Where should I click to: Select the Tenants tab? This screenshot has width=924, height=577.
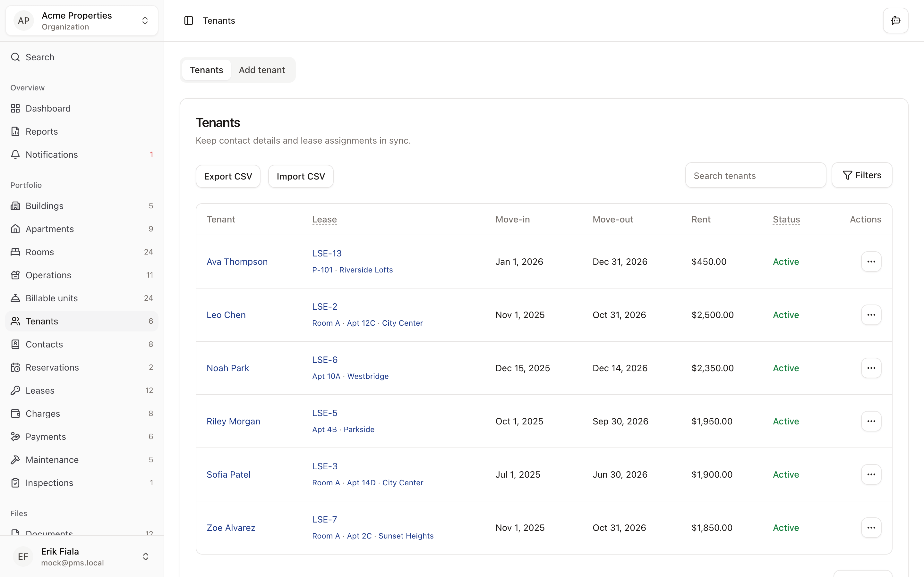(207, 70)
